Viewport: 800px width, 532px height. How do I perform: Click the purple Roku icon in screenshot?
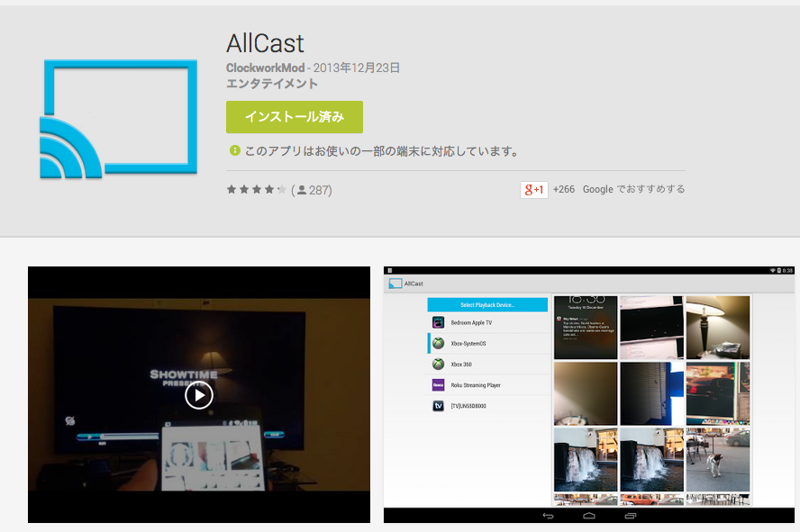[438, 384]
